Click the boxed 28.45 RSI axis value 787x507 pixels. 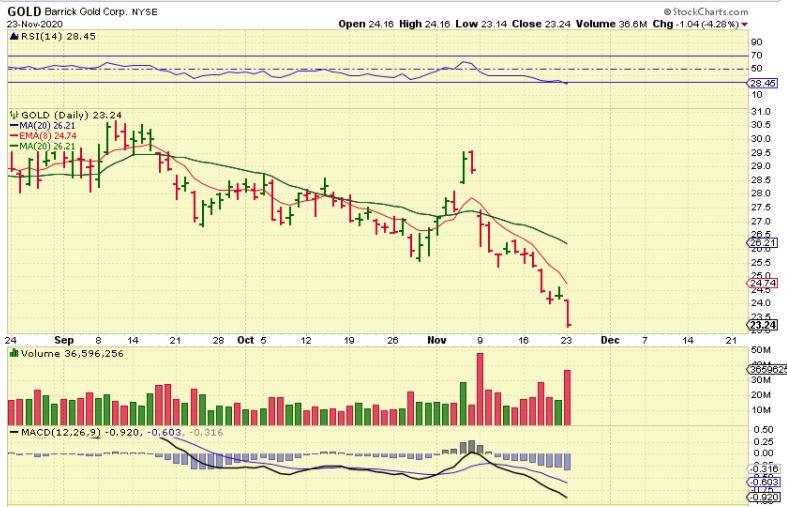[x=763, y=83]
